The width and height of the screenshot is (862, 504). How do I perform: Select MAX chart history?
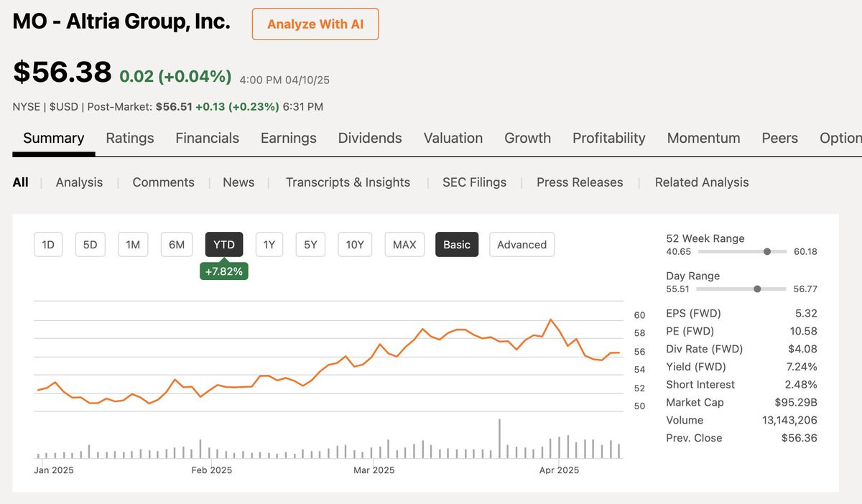(404, 244)
